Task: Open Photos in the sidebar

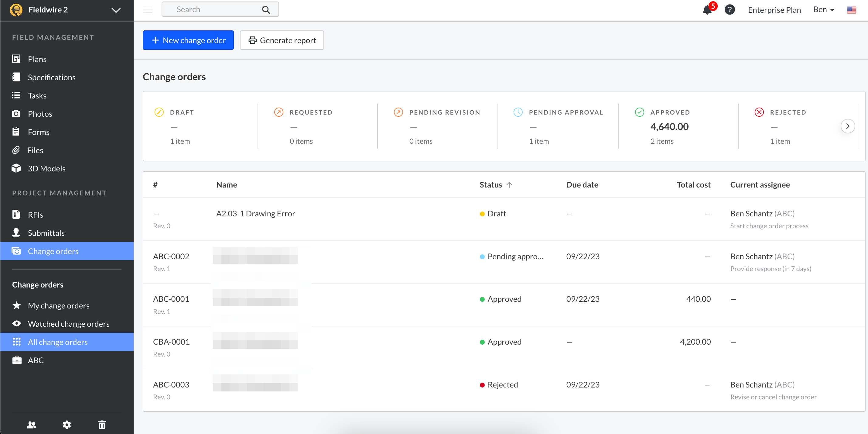Action: 67,114
